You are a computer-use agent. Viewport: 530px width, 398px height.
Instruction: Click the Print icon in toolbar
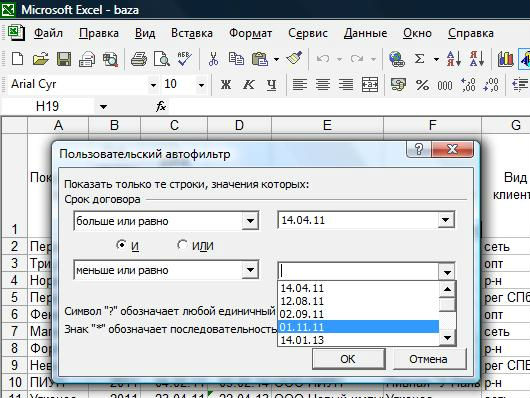[x=139, y=59]
